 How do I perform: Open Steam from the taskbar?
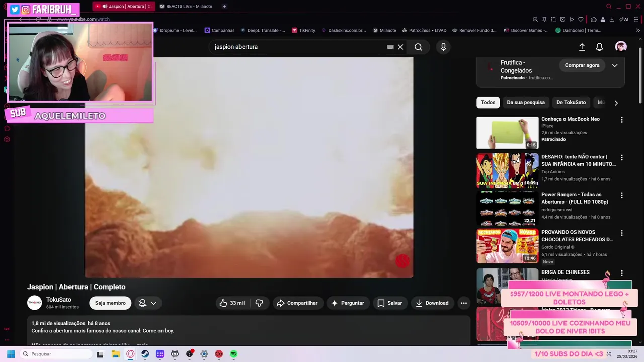[x=145, y=354]
